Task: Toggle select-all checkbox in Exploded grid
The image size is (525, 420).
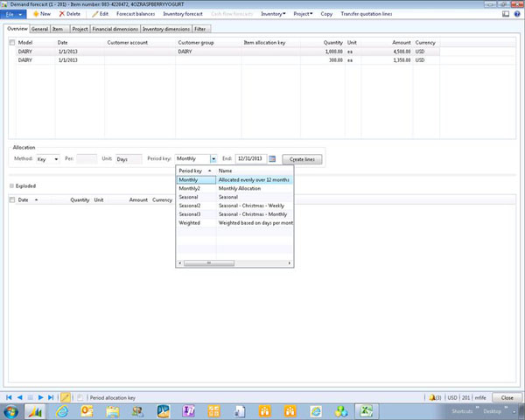Action: 12,200
